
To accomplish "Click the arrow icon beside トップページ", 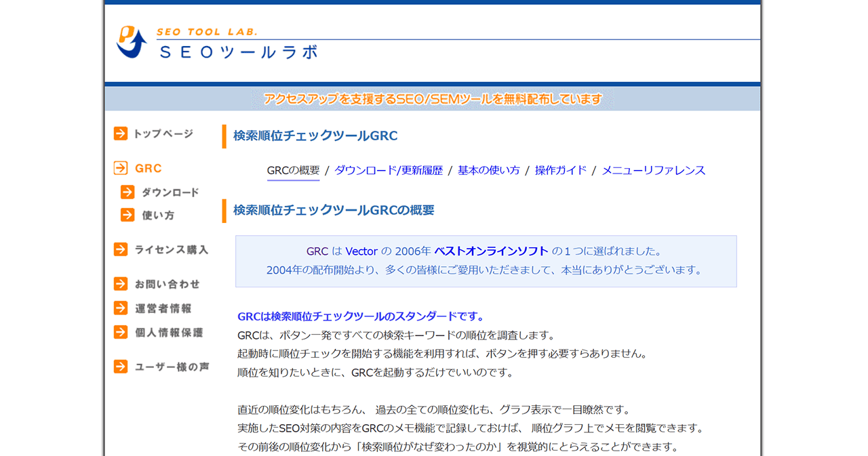I will [121, 134].
